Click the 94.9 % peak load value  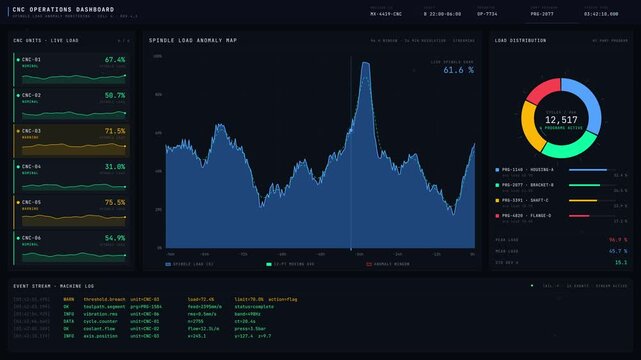[x=618, y=240]
